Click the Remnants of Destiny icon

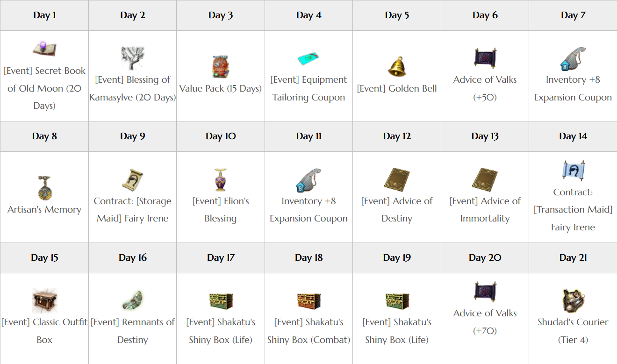(x=132, y=300)
